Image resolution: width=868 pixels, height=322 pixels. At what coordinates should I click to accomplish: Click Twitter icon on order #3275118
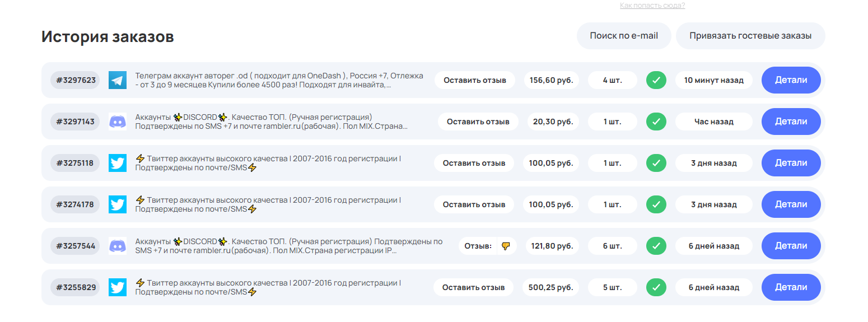[118, 163]
